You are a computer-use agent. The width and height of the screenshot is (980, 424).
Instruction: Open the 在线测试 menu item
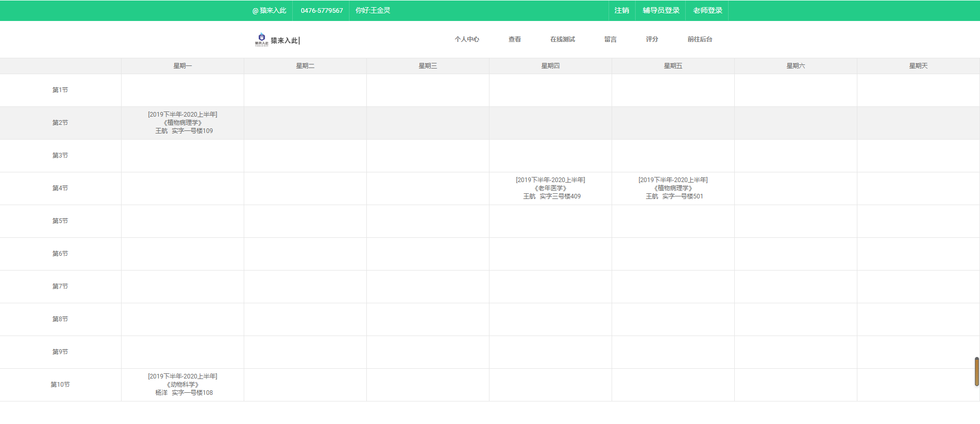pyautogui.click(x=563, y=39)
